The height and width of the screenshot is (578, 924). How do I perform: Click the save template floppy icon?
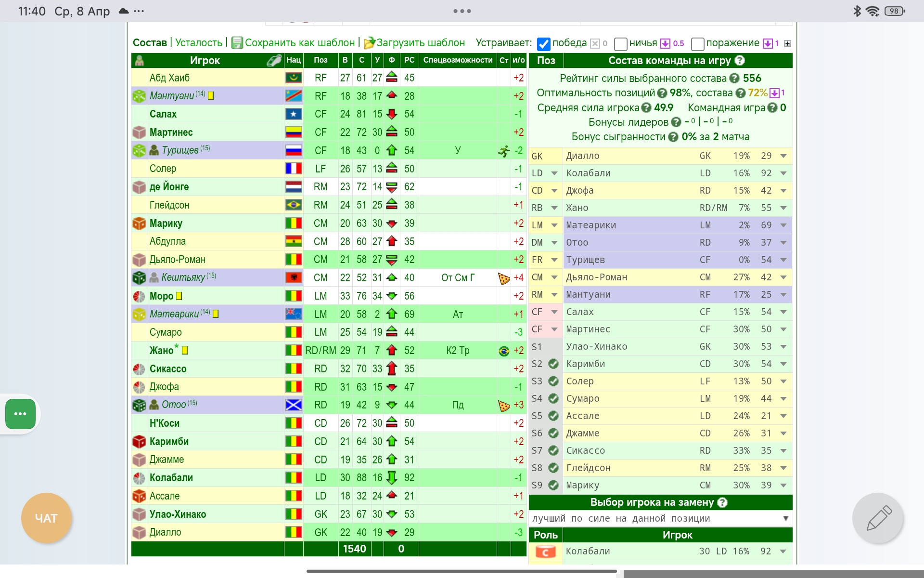click(x=237, y=43)
